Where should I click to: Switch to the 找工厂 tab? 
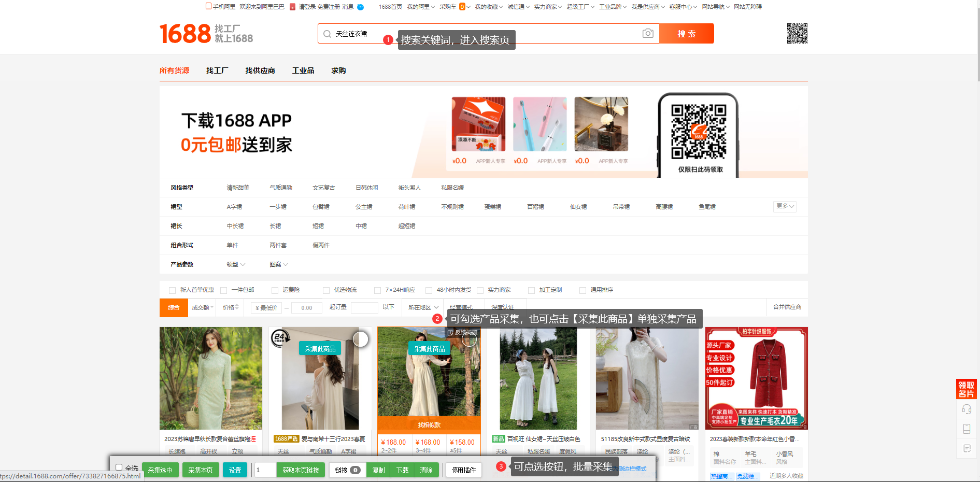pos(217,70)
